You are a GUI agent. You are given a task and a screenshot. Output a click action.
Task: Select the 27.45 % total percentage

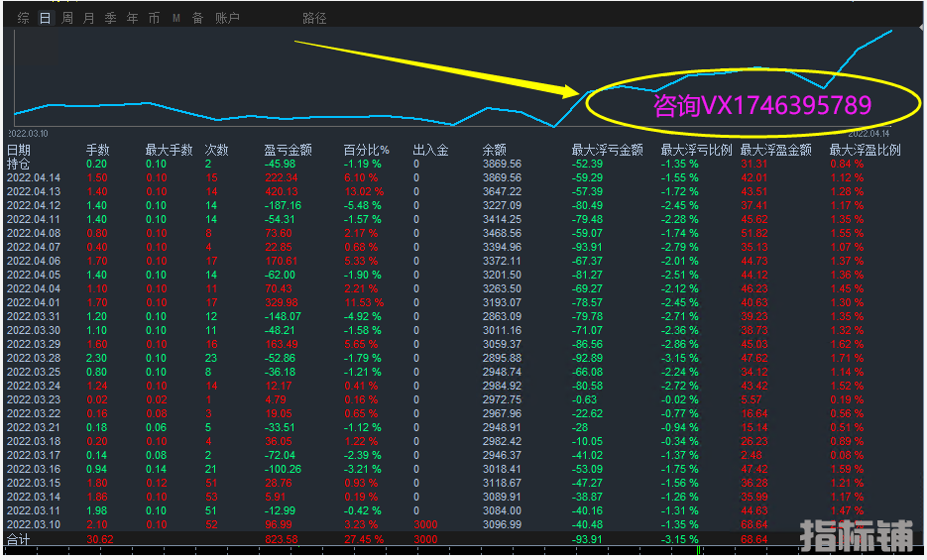[364, 539]
